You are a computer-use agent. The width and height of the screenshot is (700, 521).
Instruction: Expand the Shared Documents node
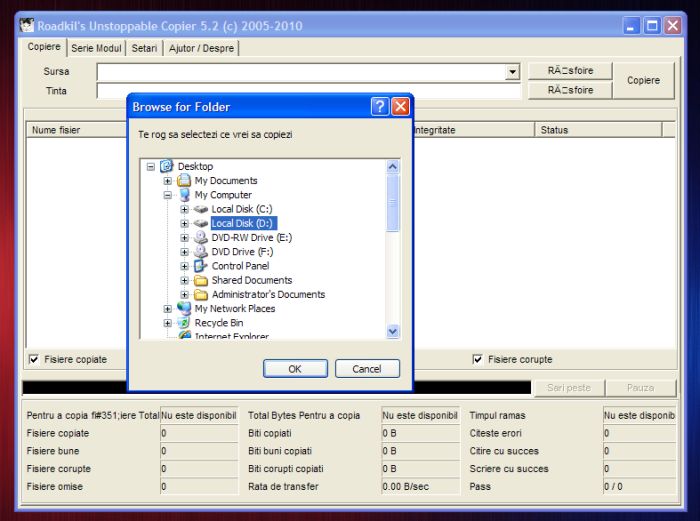coord(184,280)
